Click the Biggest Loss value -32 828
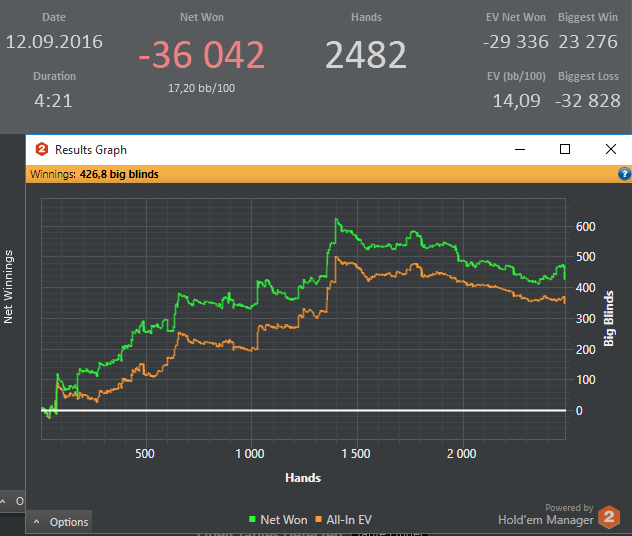632x536 pixels. 588,101
